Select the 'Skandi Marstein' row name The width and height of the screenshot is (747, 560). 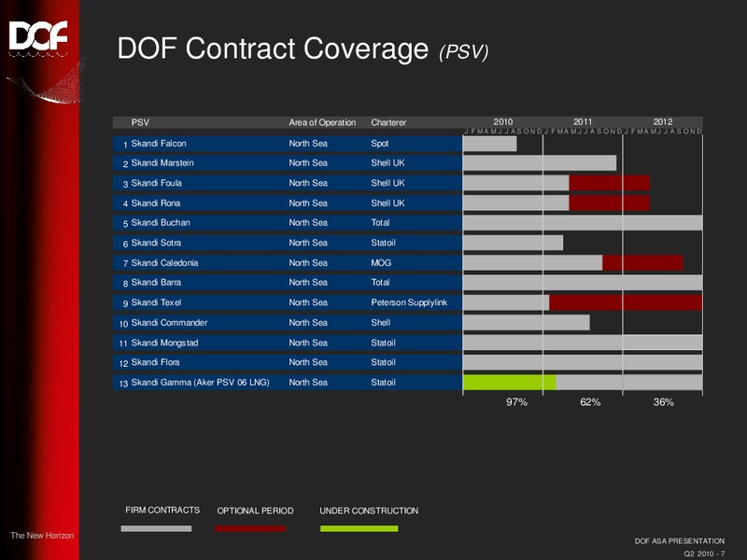(x=162, y=162)
